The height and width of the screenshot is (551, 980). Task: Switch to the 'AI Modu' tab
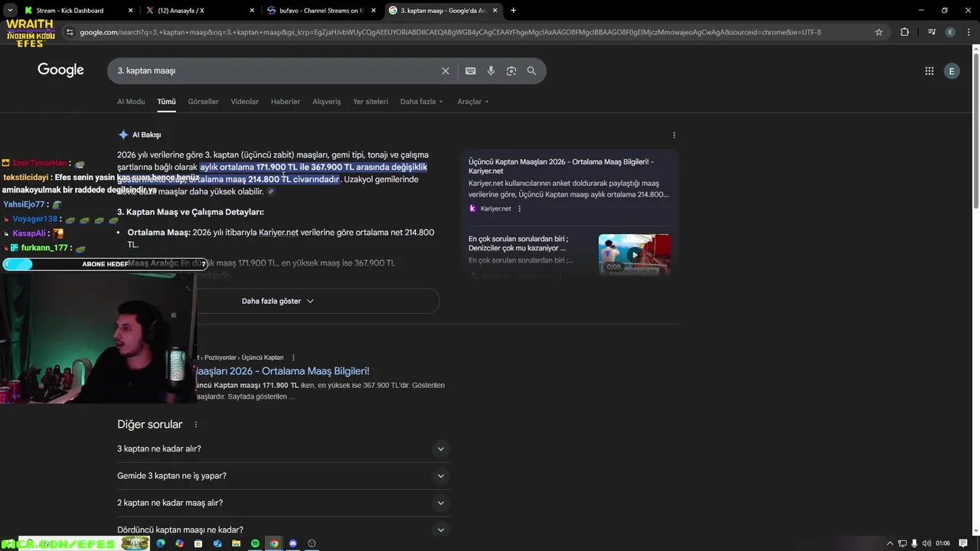coord(131,102)
